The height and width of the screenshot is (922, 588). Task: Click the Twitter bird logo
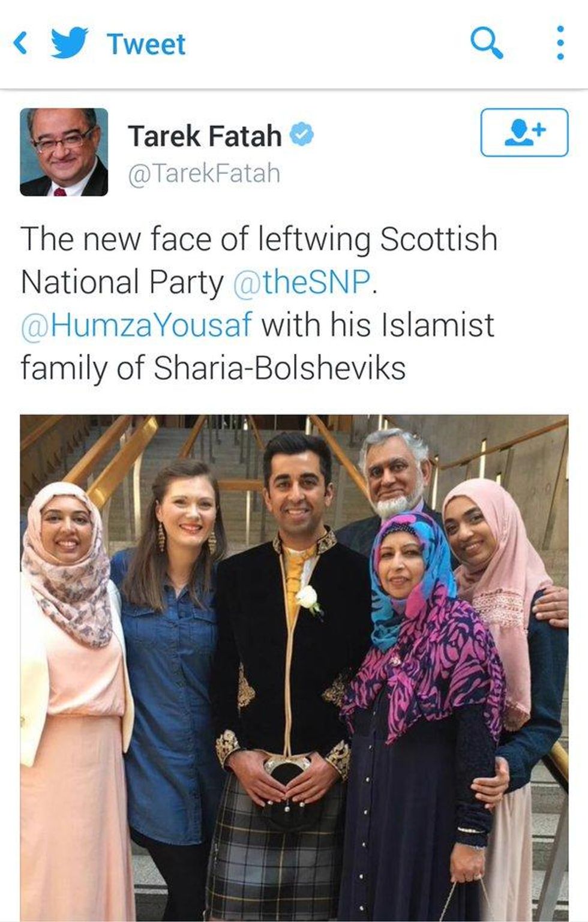point(70,44)
